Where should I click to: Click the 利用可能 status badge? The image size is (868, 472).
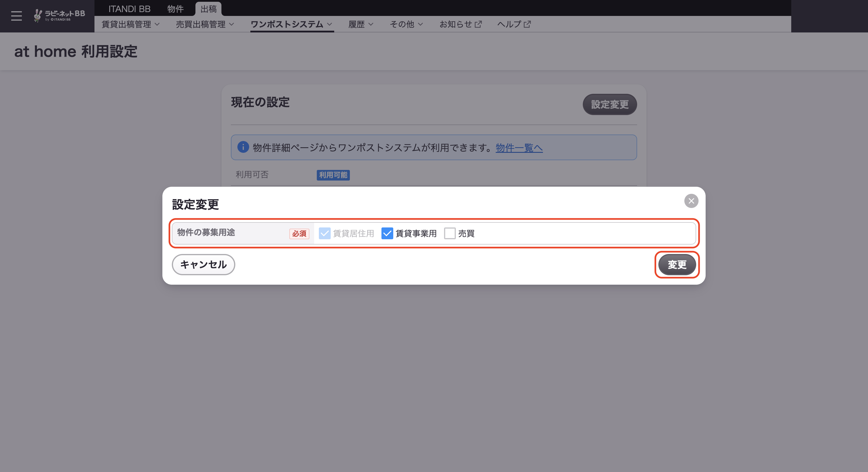click(333, 175)
